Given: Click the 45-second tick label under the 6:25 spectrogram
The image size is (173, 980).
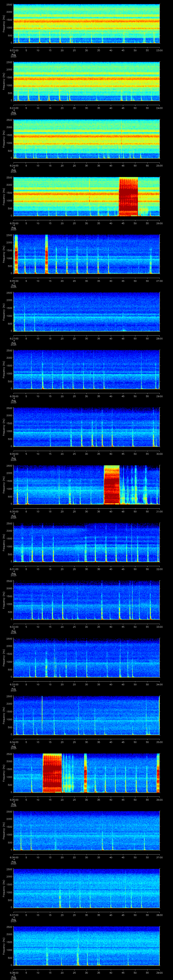Looking at the screenshot, I should tap(123, 223).
